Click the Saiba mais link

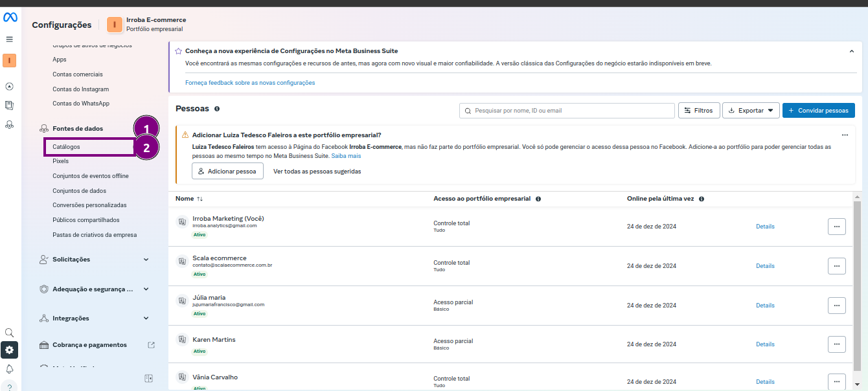coord(347,156)
